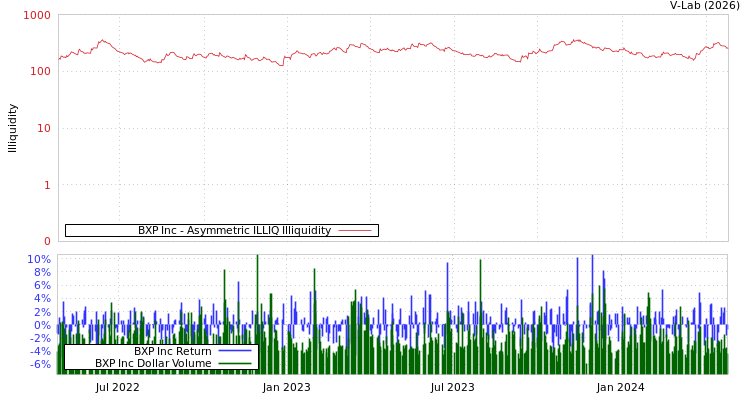Viewport: 750px width, 400px height.
Task: Click the 0 label on the upper y-axis
Action: 47,241
